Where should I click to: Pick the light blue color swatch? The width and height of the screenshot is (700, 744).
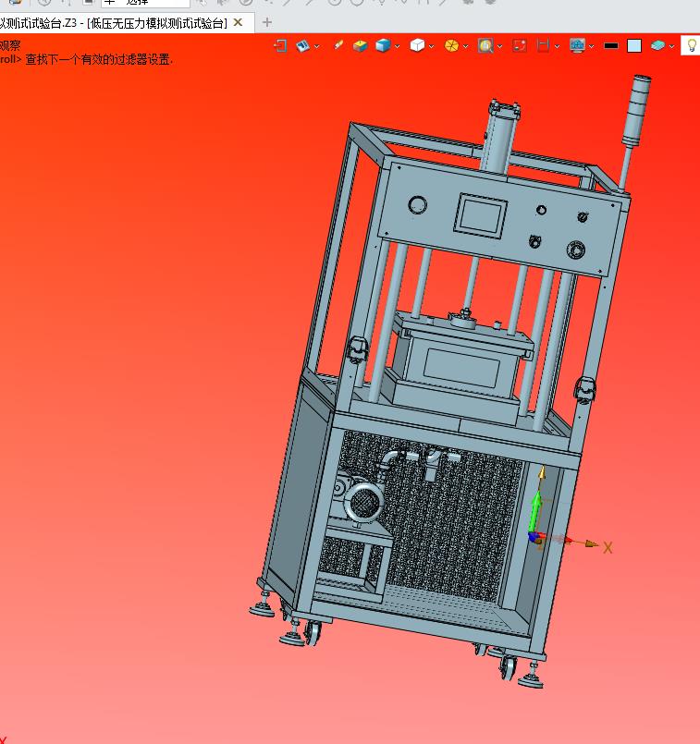point(634,46)
